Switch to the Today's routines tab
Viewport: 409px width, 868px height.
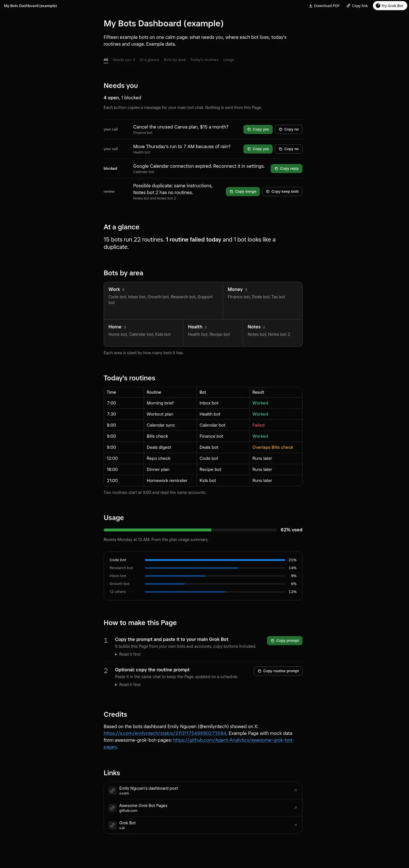click(x=204, y=60)
